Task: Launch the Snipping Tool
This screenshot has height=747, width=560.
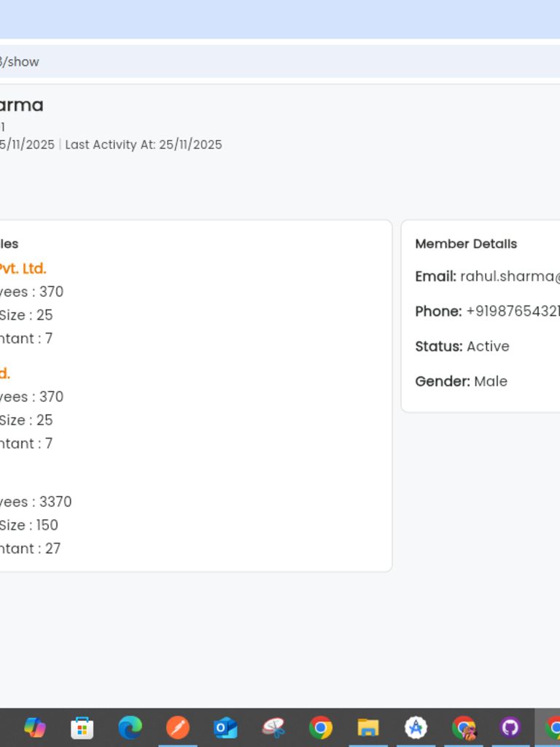Action: (x=273, y=727)
